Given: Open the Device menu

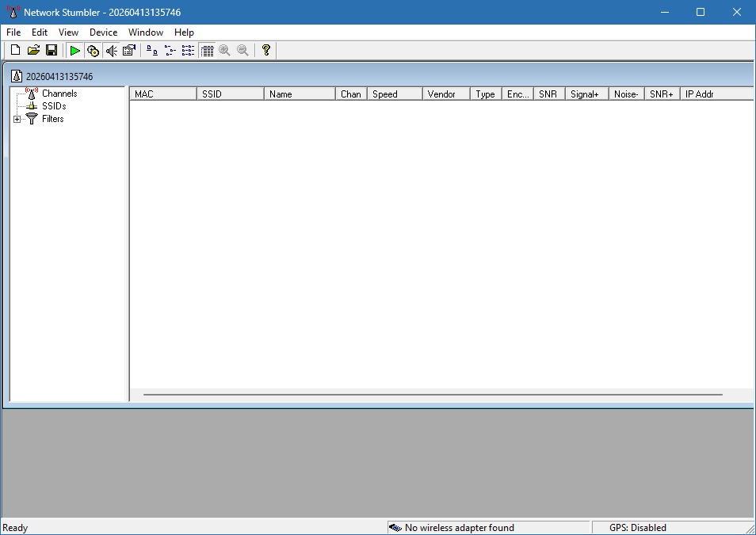Looking at the screenshot, I should click(x=103, y=32).
